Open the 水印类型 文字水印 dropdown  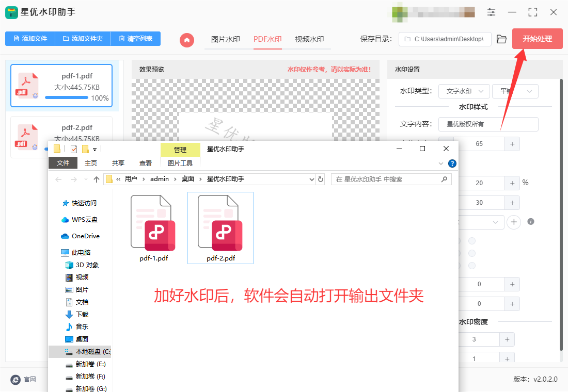point(464,91)
